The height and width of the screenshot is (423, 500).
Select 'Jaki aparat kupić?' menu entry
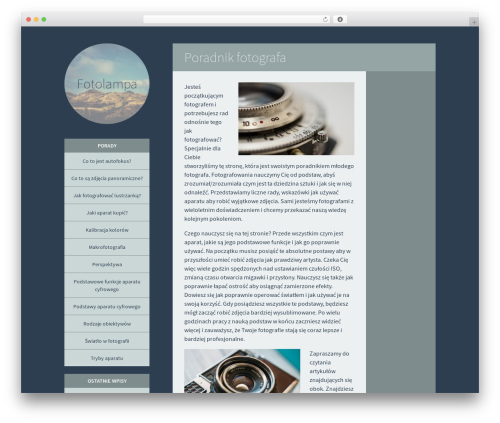click(107, 213)
